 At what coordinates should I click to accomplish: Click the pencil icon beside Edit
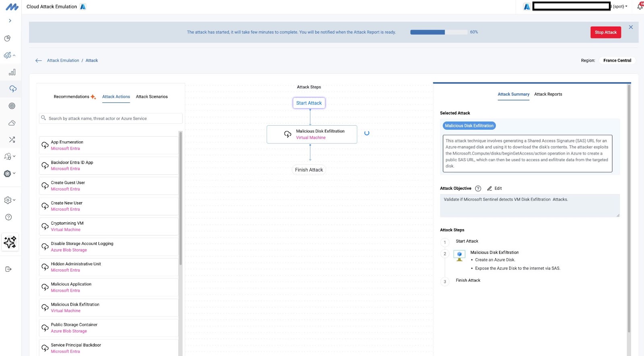(x=489, y=188)
